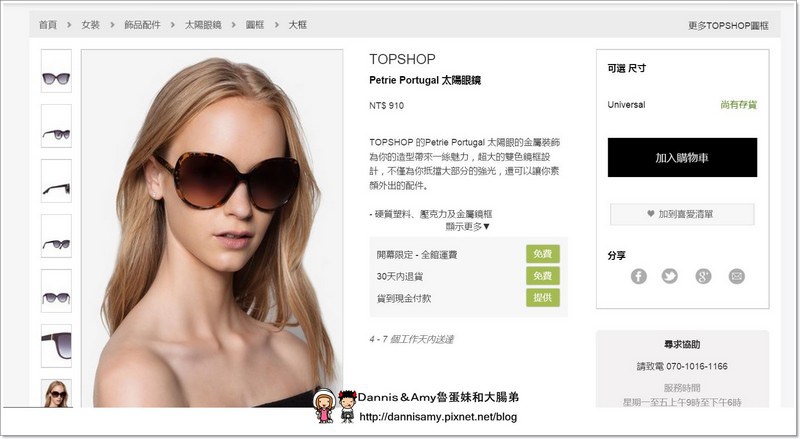Click the 可選 尺寸 heading

tap(627, 68)
